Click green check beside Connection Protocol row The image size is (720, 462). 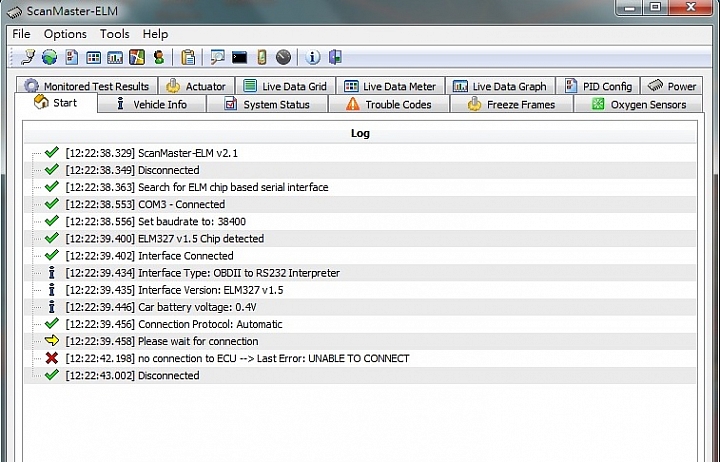pyautogui.click(x=52, y=323)
